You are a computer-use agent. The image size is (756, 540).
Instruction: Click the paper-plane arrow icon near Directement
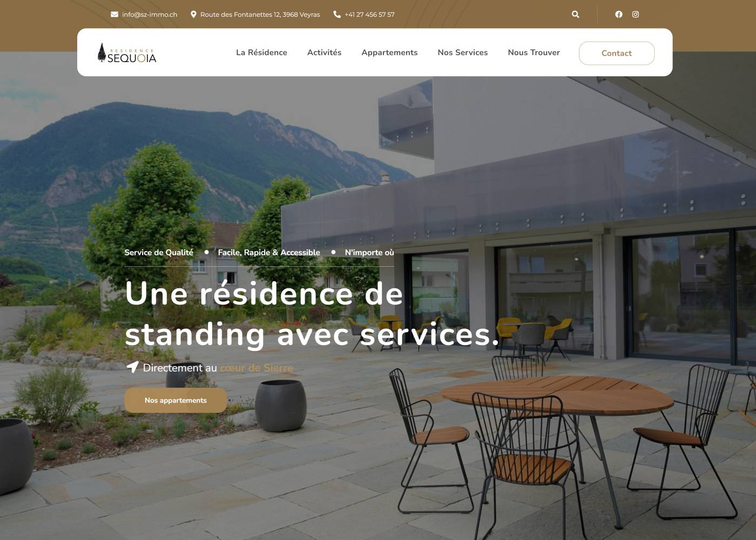[132, 367]
